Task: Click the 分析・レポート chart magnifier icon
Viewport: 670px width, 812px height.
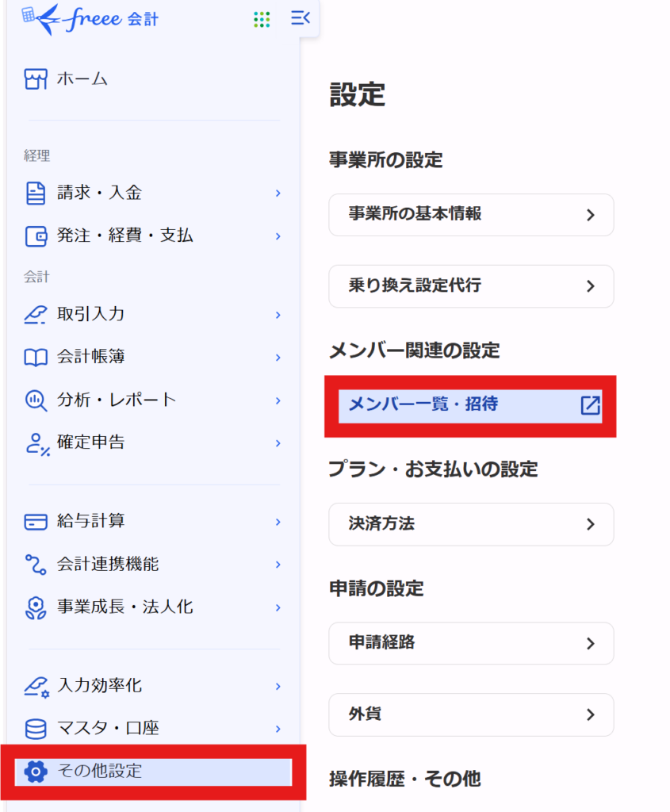Action: (x=36, y=400)
